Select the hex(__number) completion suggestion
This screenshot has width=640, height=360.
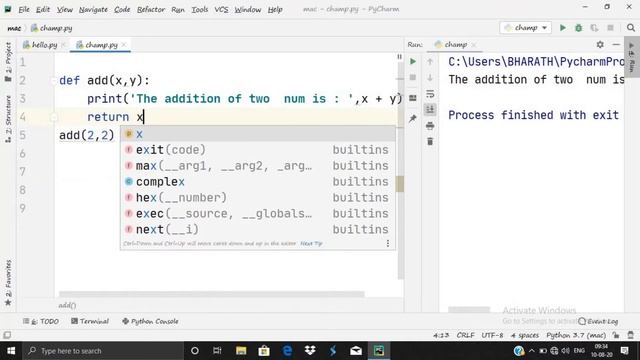pos(258,198)
